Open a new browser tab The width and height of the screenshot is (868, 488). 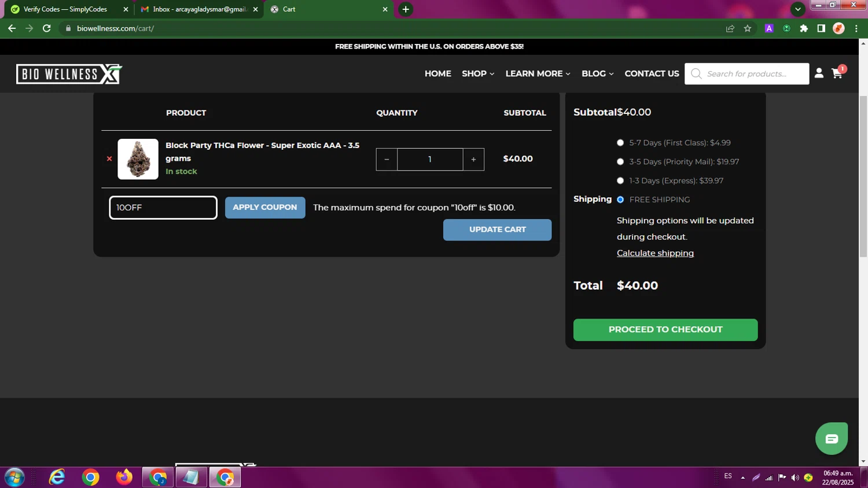tap(406, 9)
